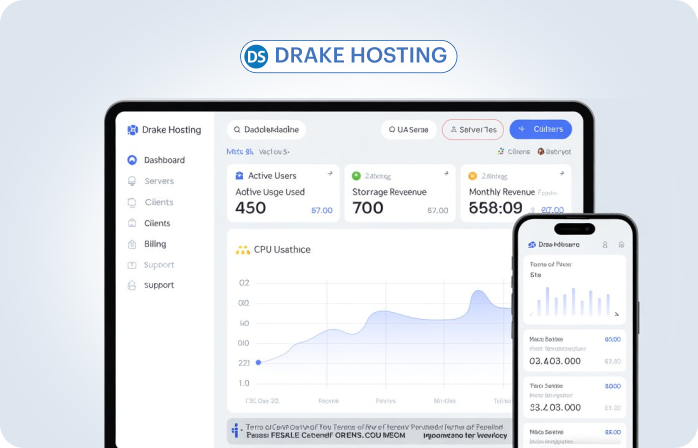Click the orange icon on Monthly Revenue card
Viewport: 698px width, 448px height.
(x=473, y=175)
